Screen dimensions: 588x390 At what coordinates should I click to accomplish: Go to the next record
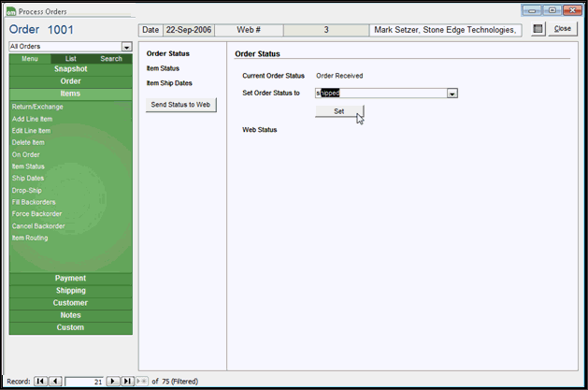coord(112,382)
